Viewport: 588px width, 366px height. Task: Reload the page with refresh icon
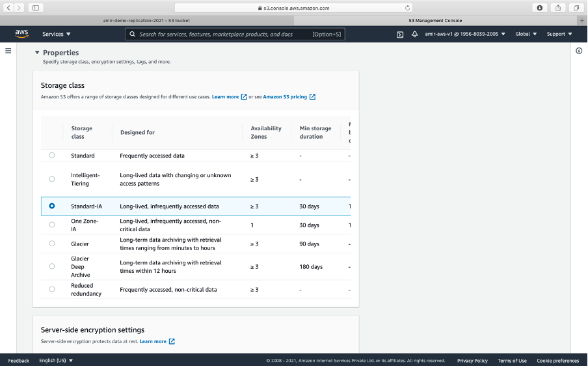coord(407,8)
